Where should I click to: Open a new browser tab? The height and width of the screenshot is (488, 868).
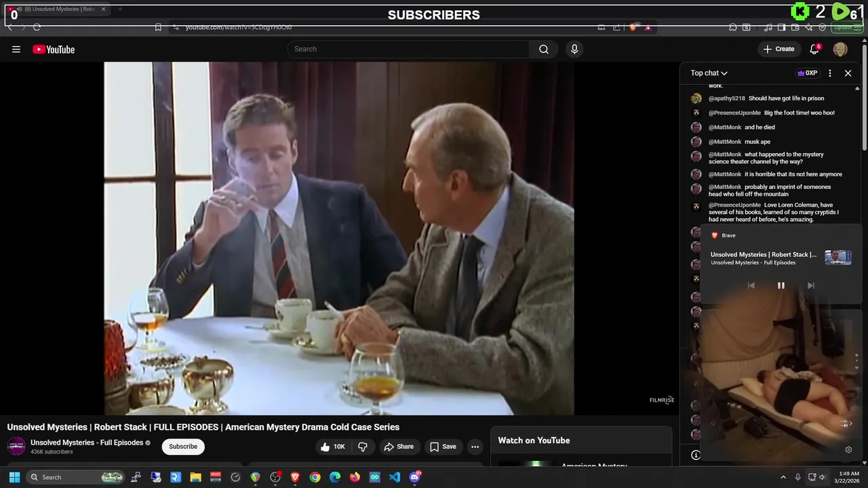coord(120,9)
